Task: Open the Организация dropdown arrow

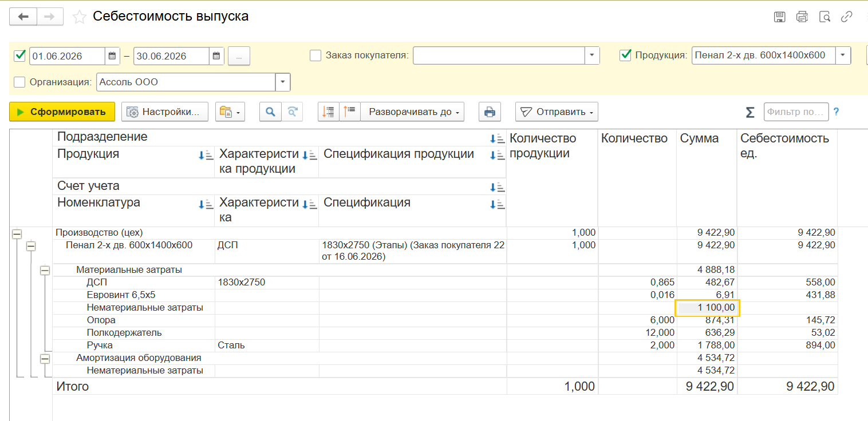Action: [283, 82]
